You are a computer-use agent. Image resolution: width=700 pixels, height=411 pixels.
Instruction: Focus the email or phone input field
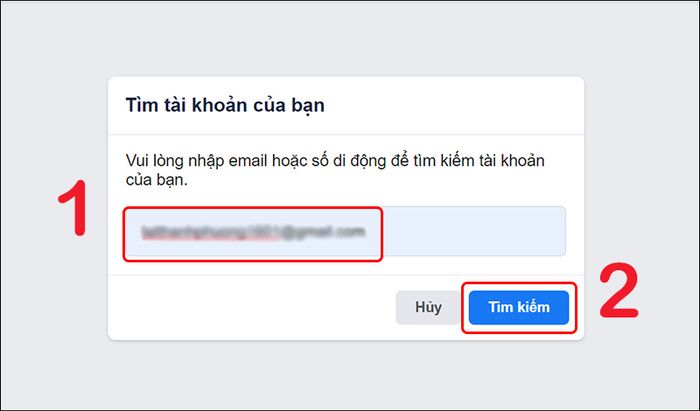pos(345,231)
